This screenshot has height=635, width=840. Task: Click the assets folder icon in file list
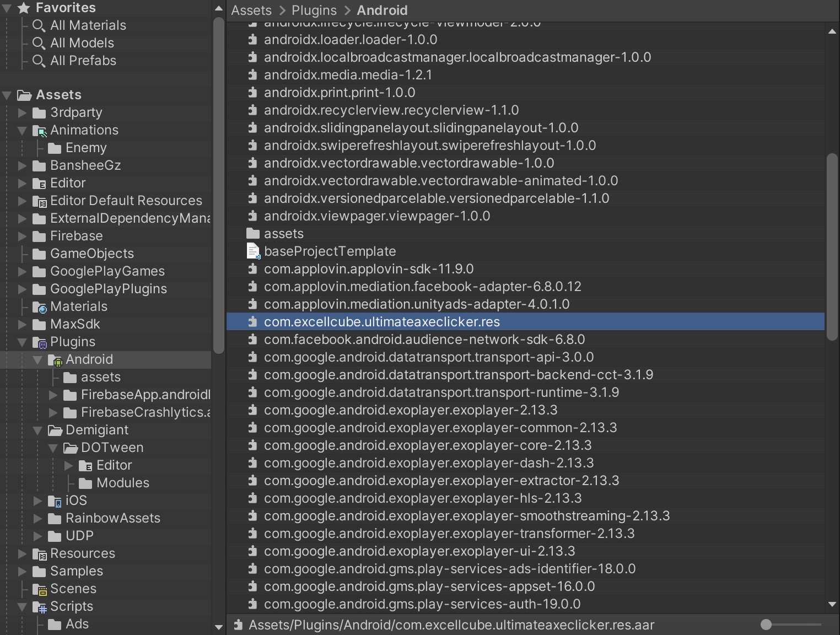point(253,234)
